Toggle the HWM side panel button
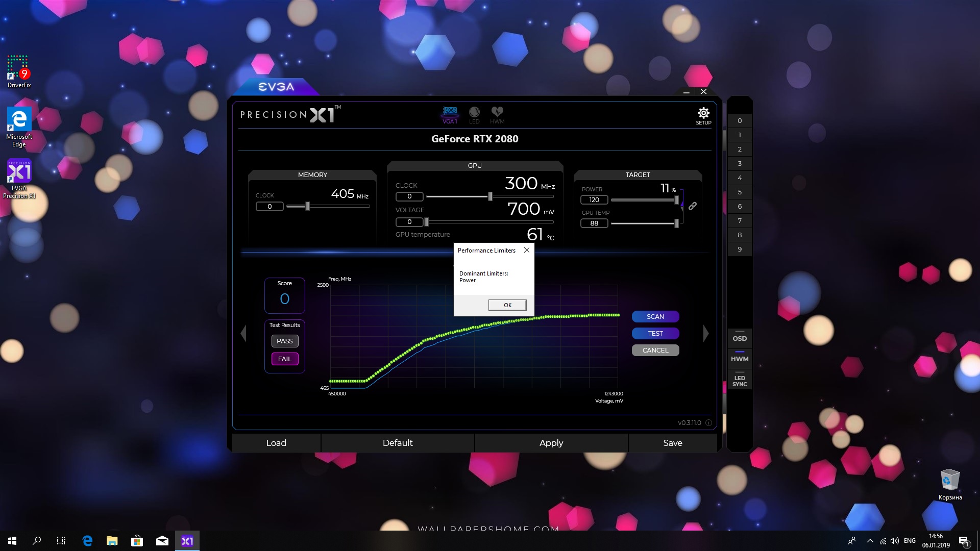The height and width of the screenshot is (551, 980). 740,359
